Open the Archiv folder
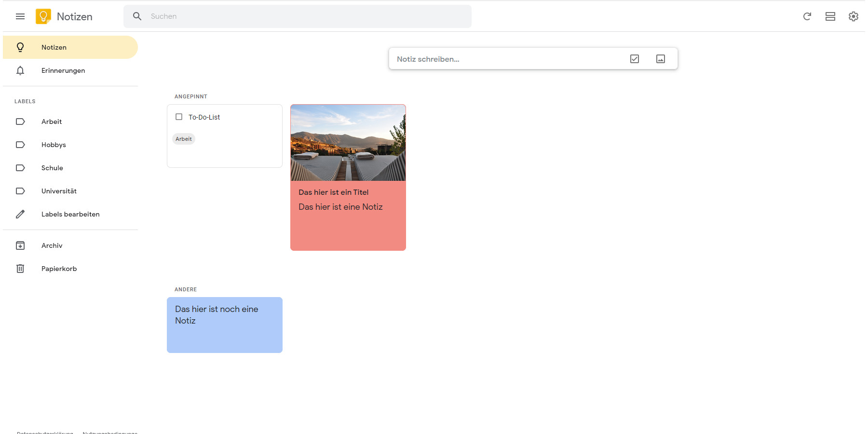 [52, 245]
